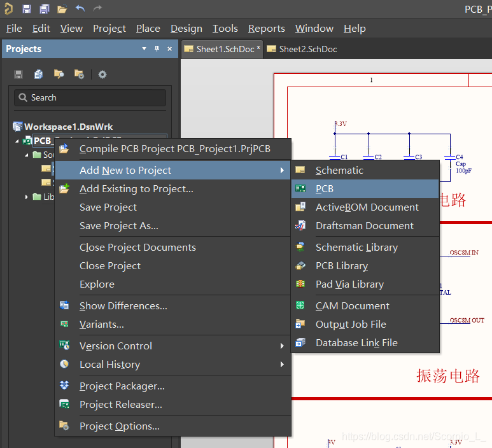Click the Save icon in title bar
The image size is (492, 448).
(x=27, y=9)
